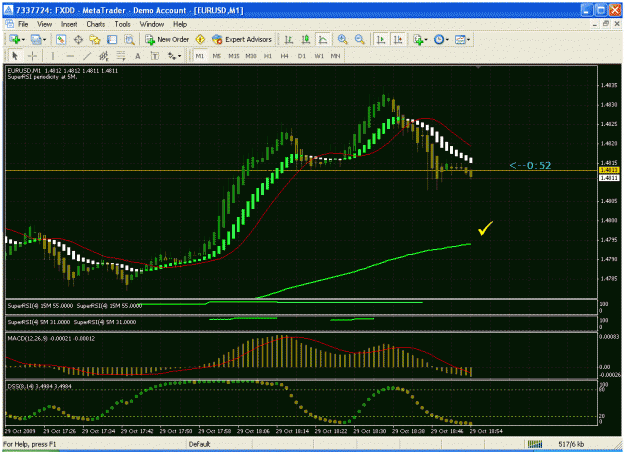Select the Text Label tool
Screen dimensions: 625x452
(x=154, y=56)
